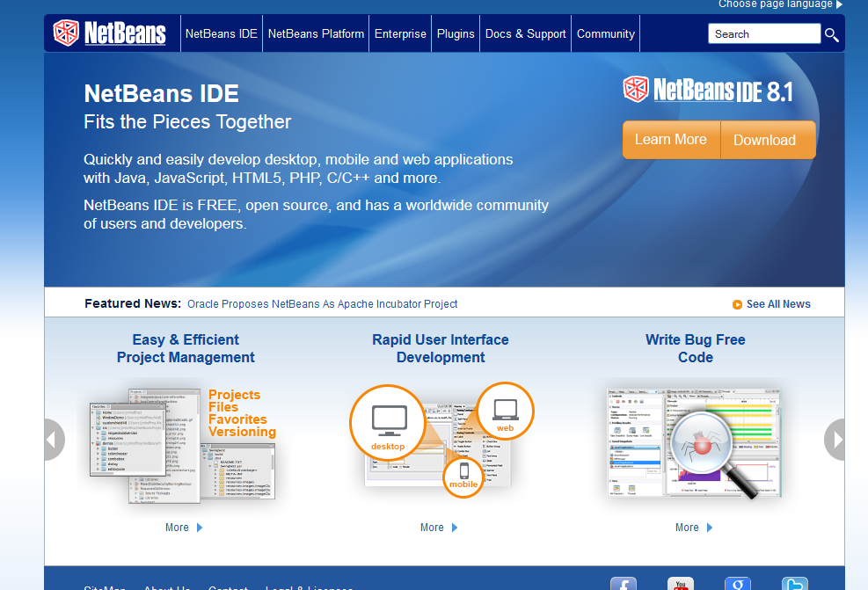Expand Choose page language selector
This screenshot has height=590, width=868.
781,4
